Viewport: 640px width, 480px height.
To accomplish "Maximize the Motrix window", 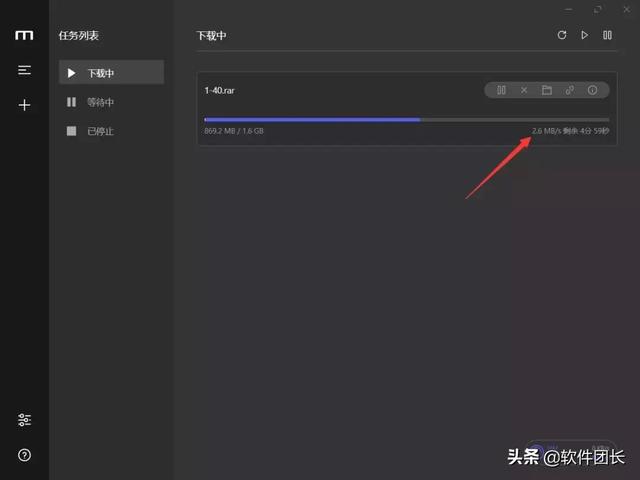I will coord(598,9).
